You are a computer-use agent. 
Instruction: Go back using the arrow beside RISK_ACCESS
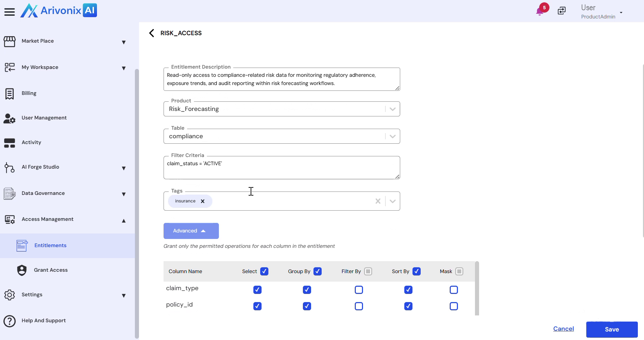coord(152,33)
